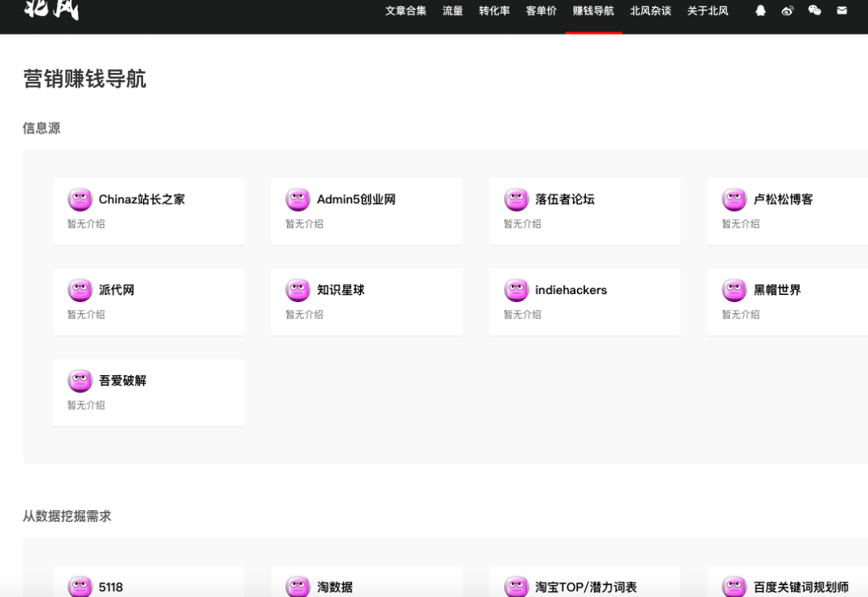Click the 信息源 section heading

click(x=42, y=129)
